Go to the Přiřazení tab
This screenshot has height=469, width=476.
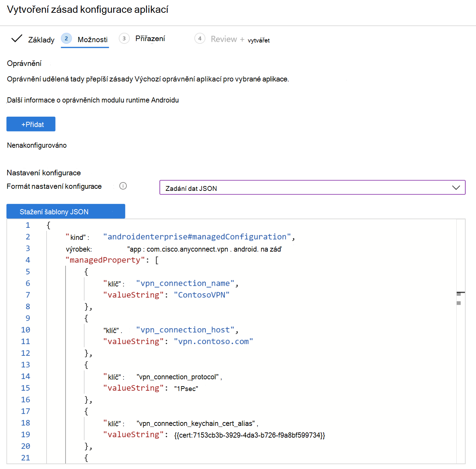coord(150,39)
